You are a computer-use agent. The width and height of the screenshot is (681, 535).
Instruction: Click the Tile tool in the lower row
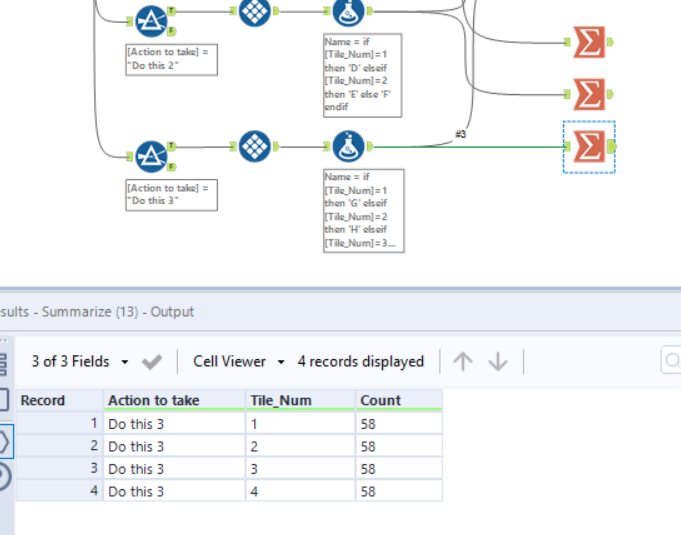pyautogui.click(x=256, y=146)
